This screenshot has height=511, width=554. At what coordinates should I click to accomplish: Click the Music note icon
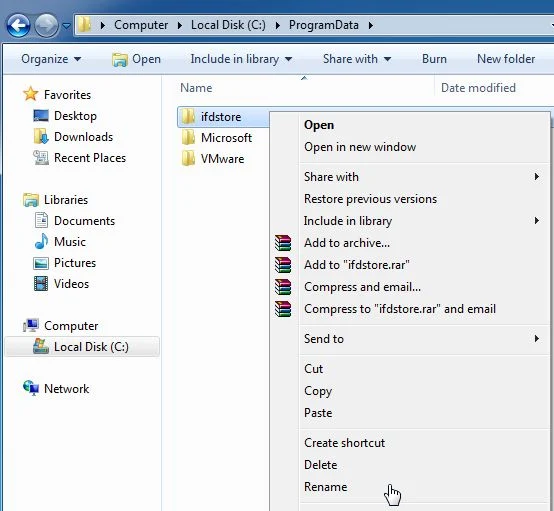coord(41,241)
